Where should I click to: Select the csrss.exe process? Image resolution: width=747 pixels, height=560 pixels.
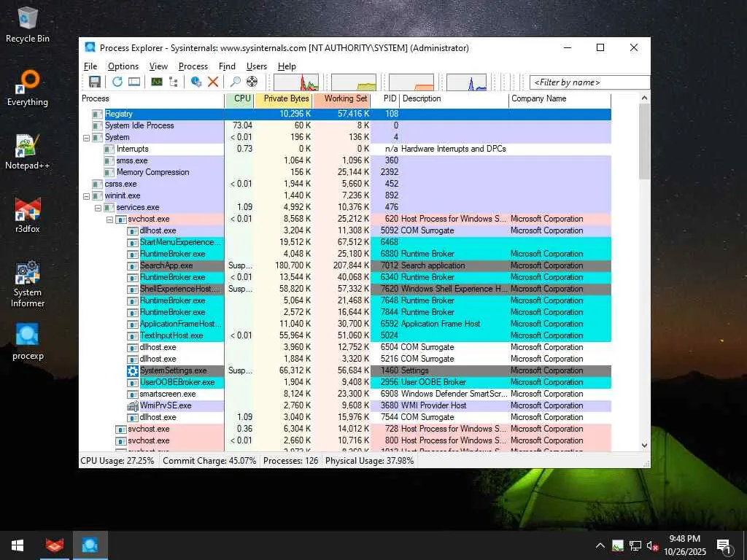coord(120,184)
